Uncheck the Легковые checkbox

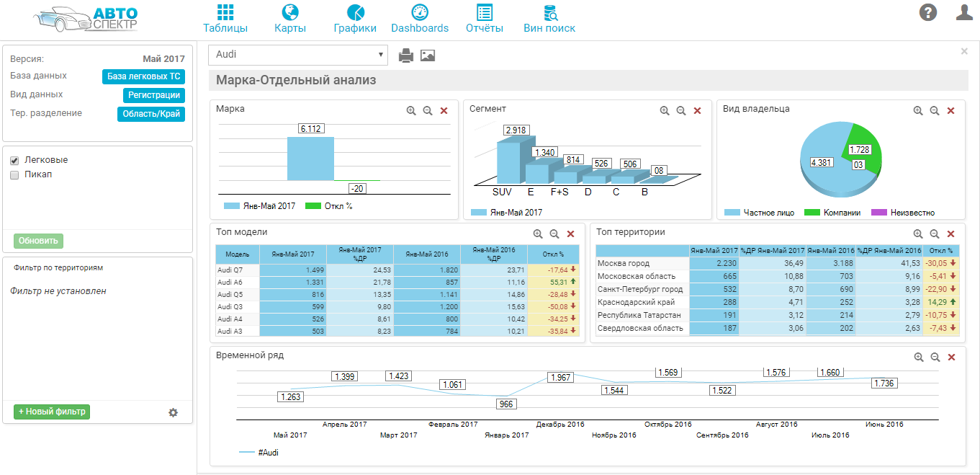click(x=15, y=161)
